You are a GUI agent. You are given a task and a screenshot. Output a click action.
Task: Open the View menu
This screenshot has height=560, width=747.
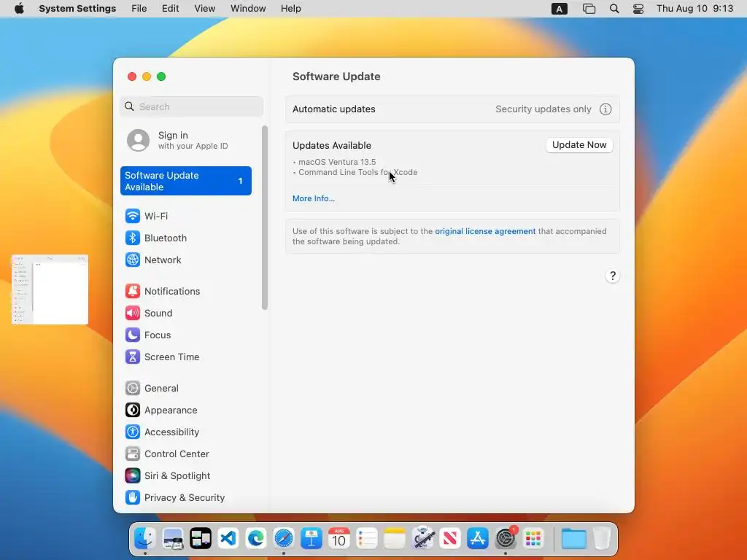(205, 9)
